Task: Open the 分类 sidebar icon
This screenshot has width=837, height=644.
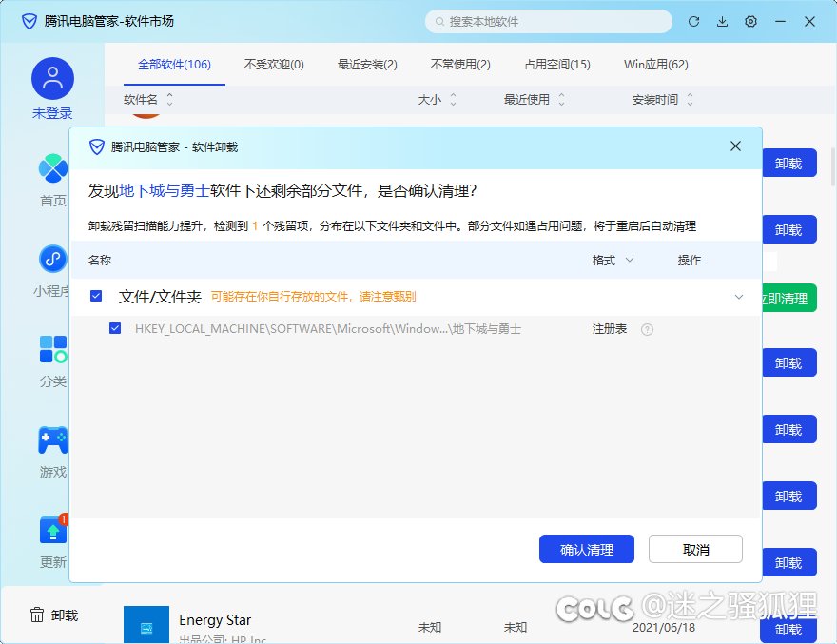Action: click(53, 349)
